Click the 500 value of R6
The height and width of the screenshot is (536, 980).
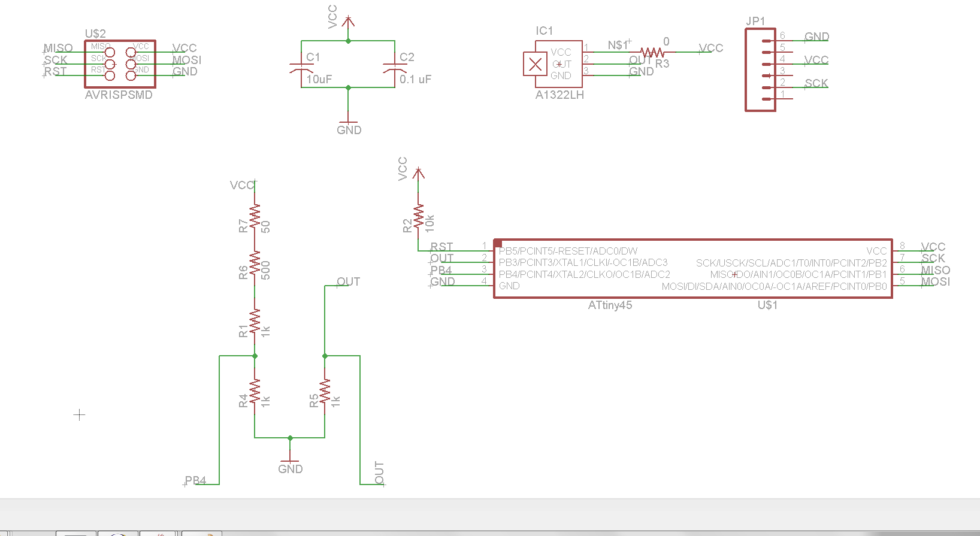click(x=265, y=270)
